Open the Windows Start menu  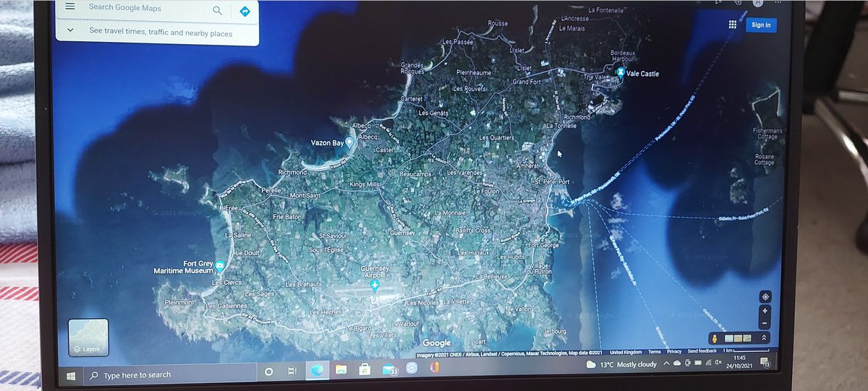click(x=71, y=376)
